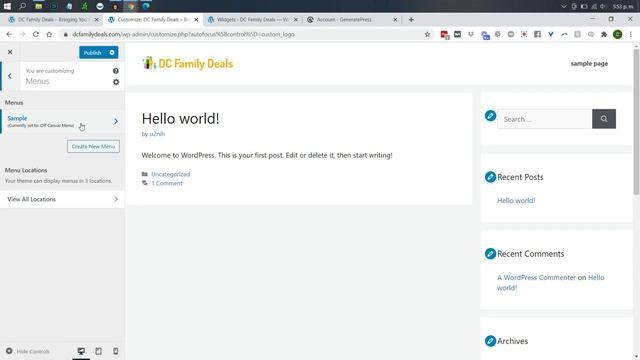Bookmark this page with the star

(427, 34)
